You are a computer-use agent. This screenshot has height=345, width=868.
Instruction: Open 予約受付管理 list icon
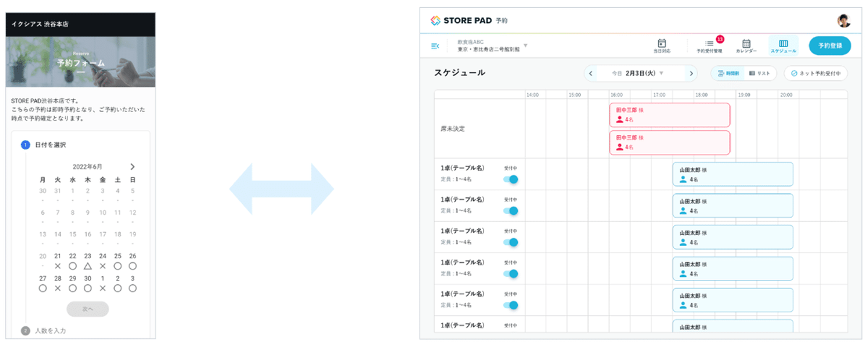(x=709, y=43)
